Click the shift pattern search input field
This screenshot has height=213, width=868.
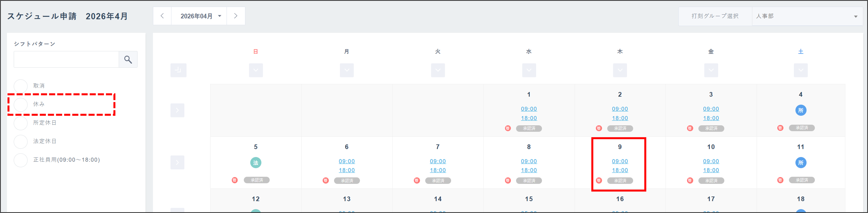(x=66, y=60)
